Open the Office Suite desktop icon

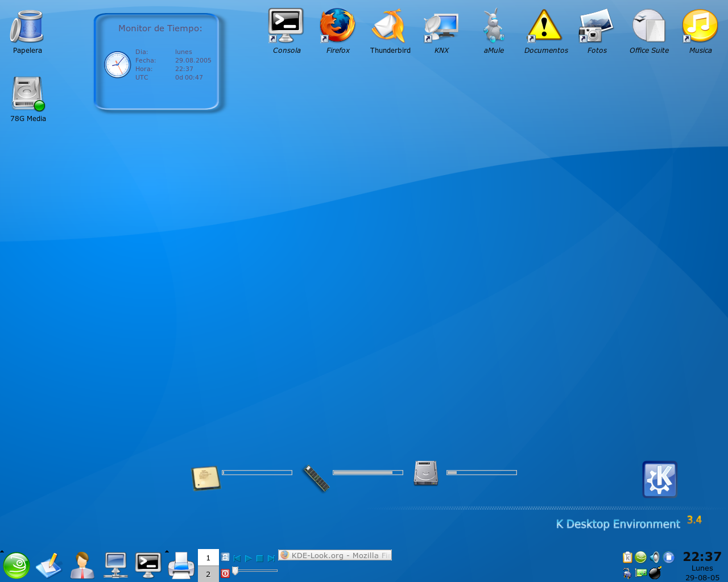[x=649, y=26]
